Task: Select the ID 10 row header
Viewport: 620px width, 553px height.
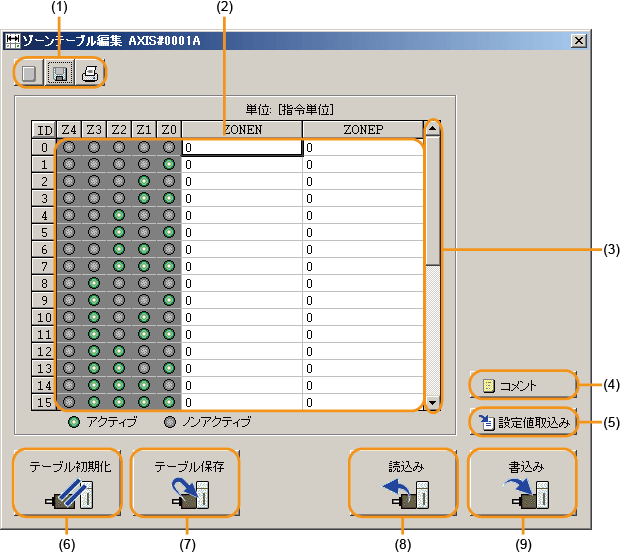Action: point(44,317)
